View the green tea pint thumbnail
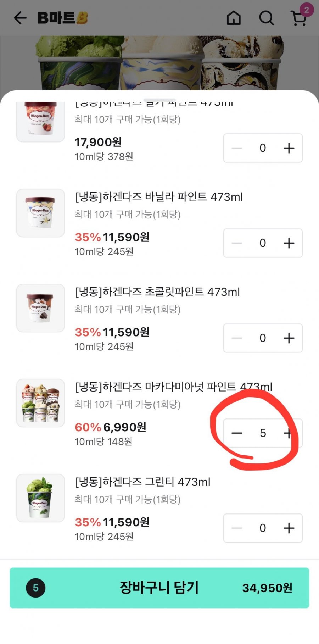This screenshot has width=319, height=644. pyautogui.click(x=40, y=498)
